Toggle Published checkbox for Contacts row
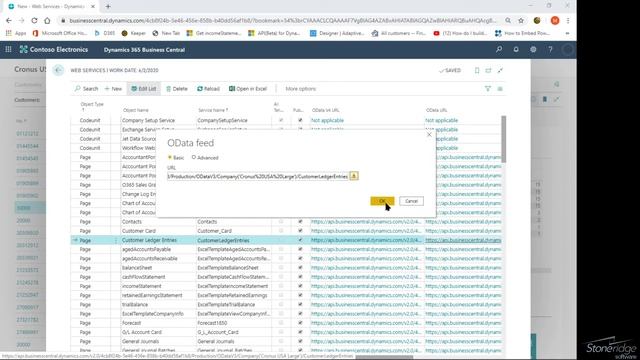Screen dimensions: 640x360 (x=300, y=222)
